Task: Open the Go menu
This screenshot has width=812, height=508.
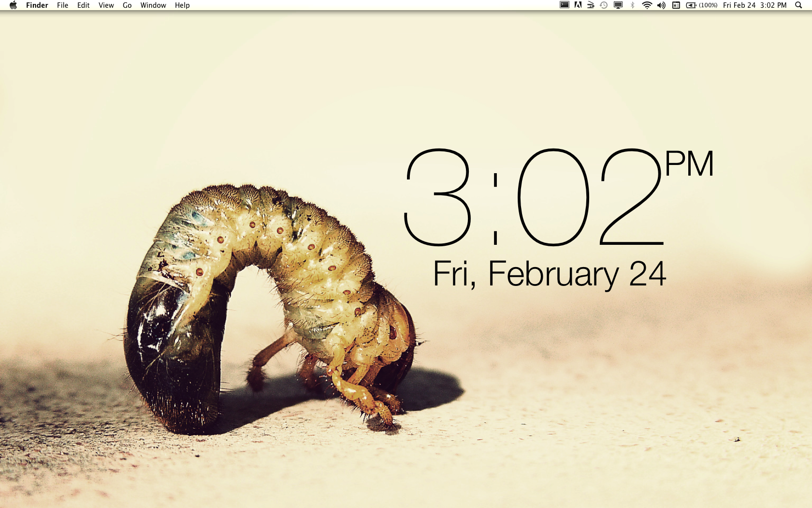Action: pyautogui.click(x=127, y=5)
